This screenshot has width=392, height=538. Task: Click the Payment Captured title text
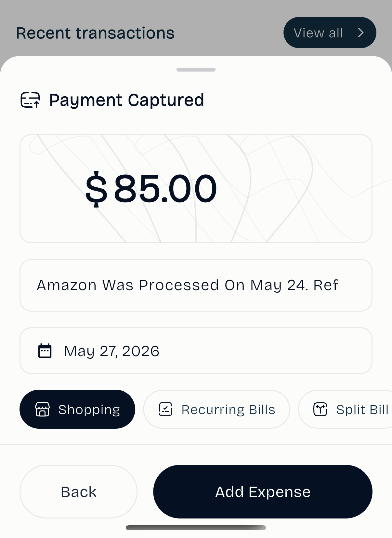pyautogui.click(x=126, y=100)
